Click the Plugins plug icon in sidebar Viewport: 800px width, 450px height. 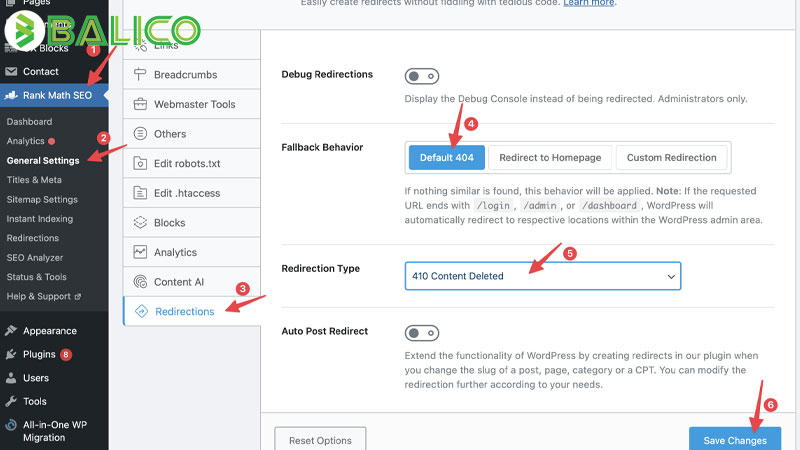click(x=11, y=354)
